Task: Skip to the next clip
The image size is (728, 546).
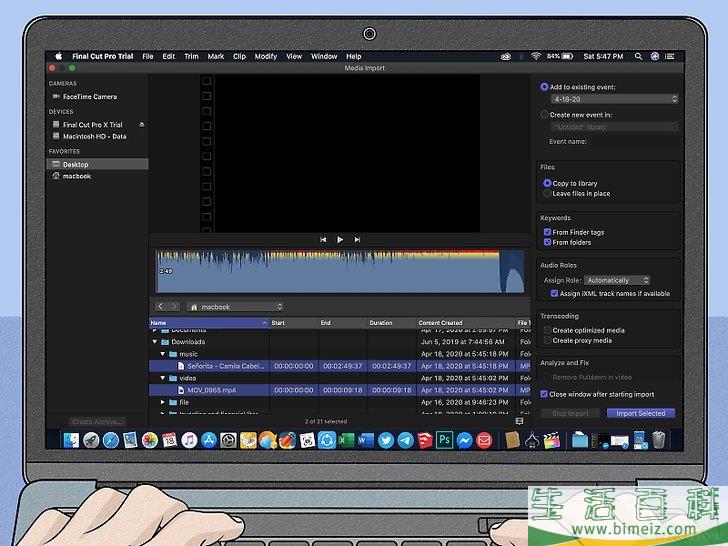Action: (357, 240)
